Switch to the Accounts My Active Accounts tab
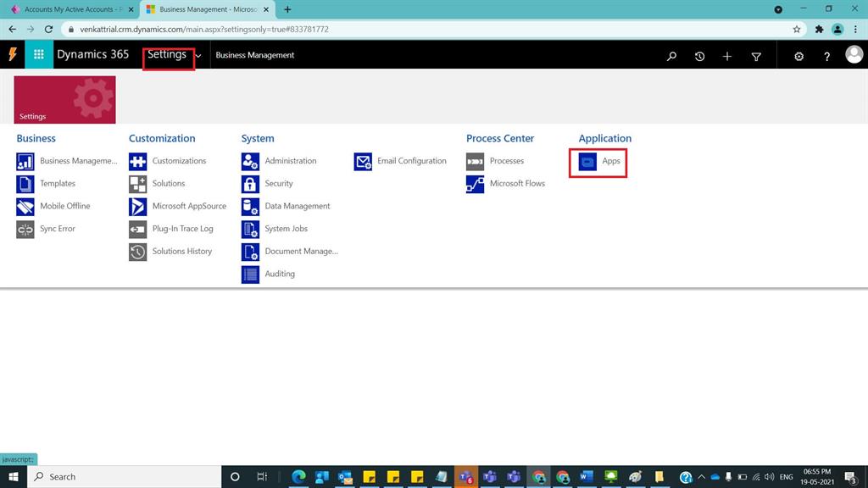Image resolution: width=868 pixels, height=488 pixels. click(x=68, y=9)
